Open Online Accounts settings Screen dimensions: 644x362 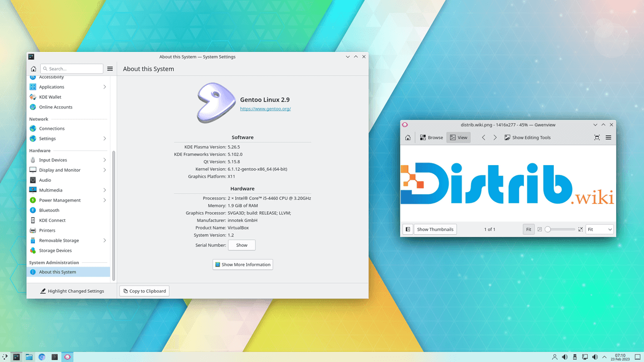pyautogui.click(x=69, y=107)
